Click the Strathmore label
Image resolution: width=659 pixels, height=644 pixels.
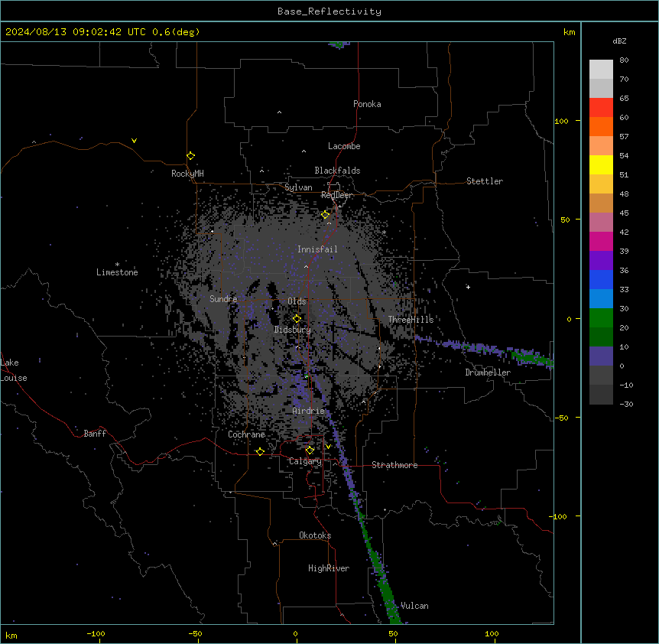click(394, 465)
